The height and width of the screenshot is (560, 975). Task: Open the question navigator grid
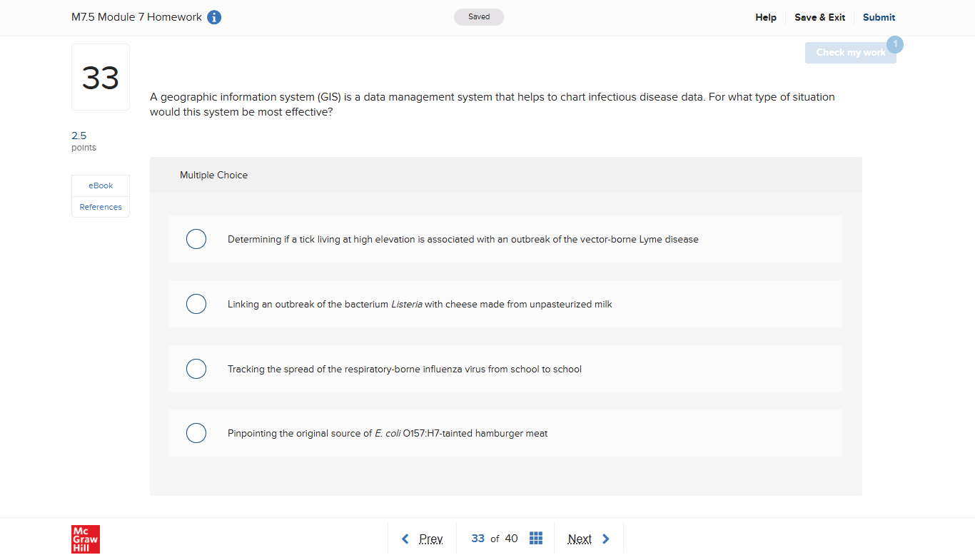[536, 538]
